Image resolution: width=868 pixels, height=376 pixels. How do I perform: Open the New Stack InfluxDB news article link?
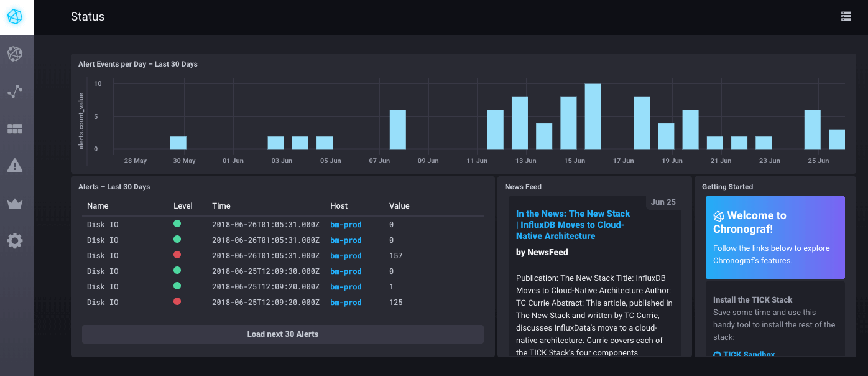coord(573,225)
